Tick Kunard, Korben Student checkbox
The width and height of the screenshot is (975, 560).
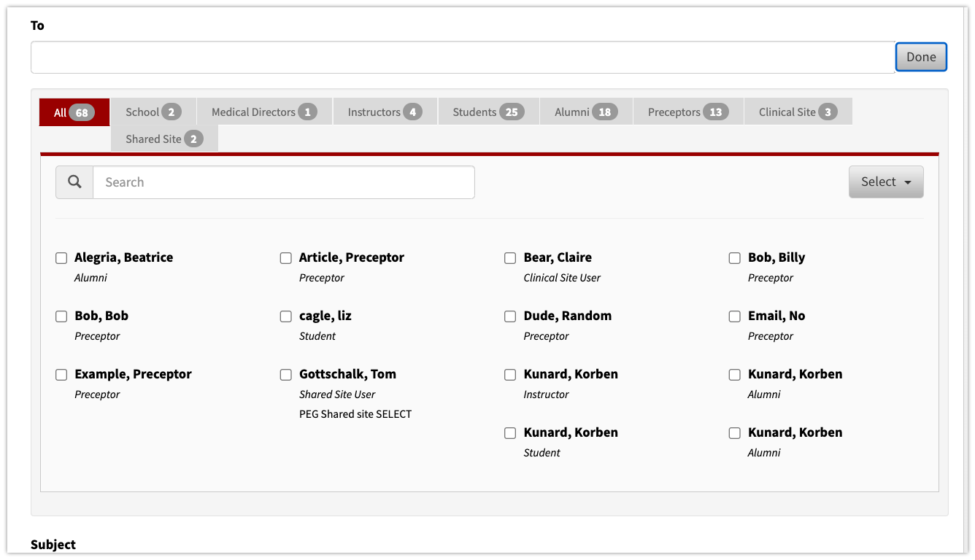(x=510, y=433)
